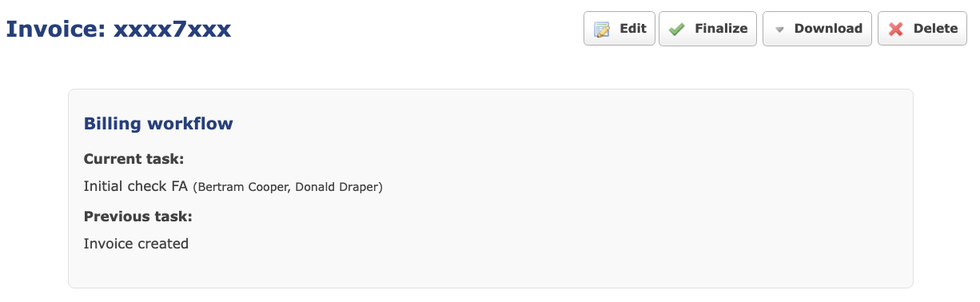The height and width of the screenshot is (302, 980).
Task: Click the gray down-arrow Download icon
Action: coord(779,30)
